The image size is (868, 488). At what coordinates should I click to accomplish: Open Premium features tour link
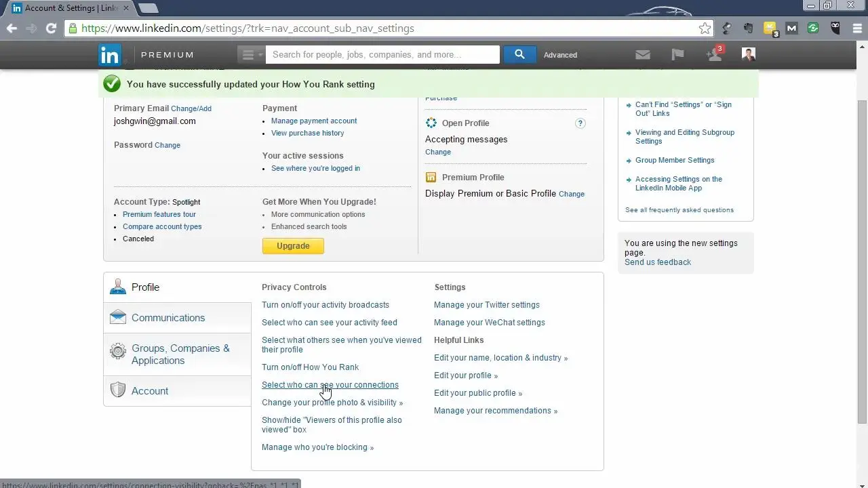pos(159,214)
